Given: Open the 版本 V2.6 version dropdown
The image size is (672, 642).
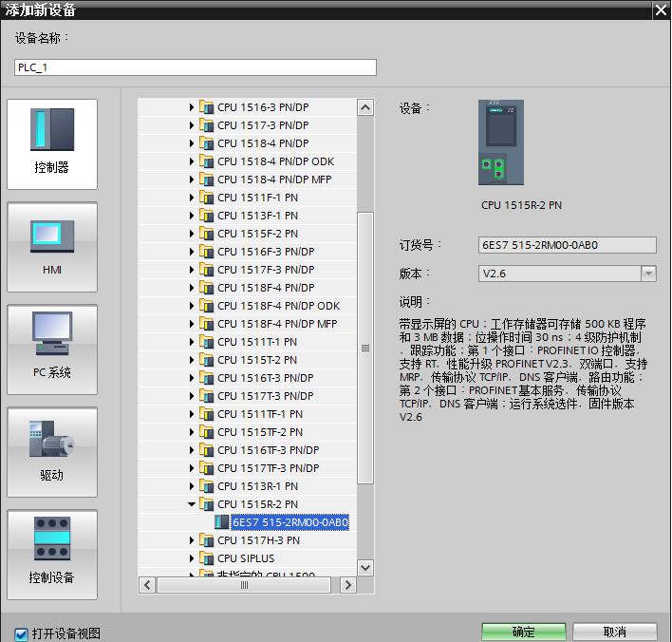Looking at the screenshot, I should pos(648,274).
